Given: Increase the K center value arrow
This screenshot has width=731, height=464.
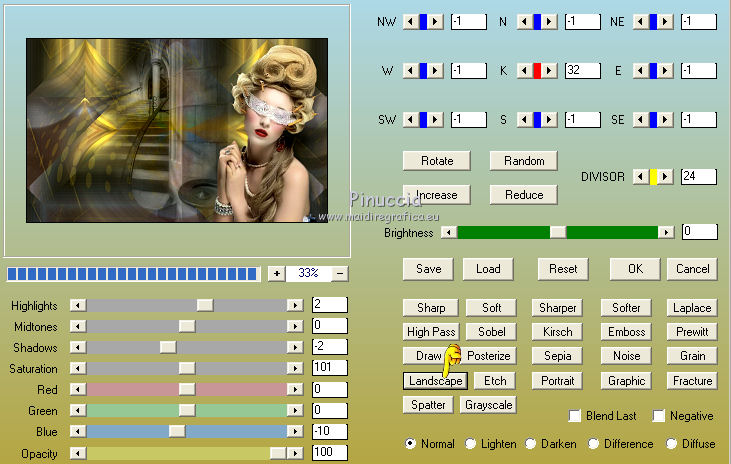Looking at the screenshot, I should 549,70.
